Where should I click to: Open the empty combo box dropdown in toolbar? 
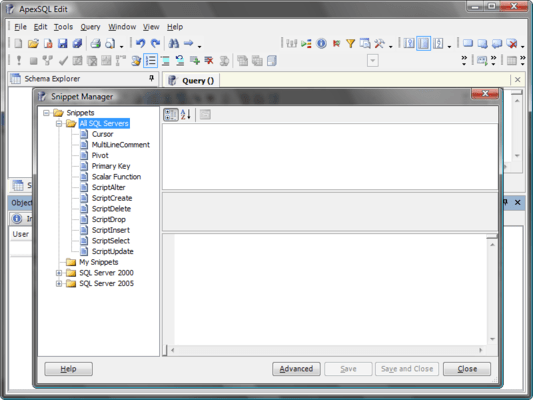pos(373,61)
